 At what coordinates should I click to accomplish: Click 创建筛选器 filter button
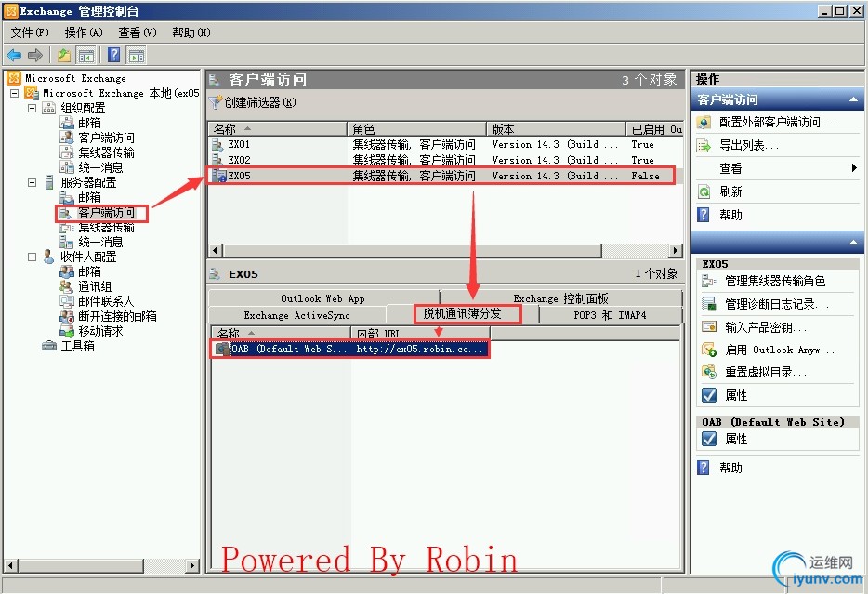pos(253,102)
